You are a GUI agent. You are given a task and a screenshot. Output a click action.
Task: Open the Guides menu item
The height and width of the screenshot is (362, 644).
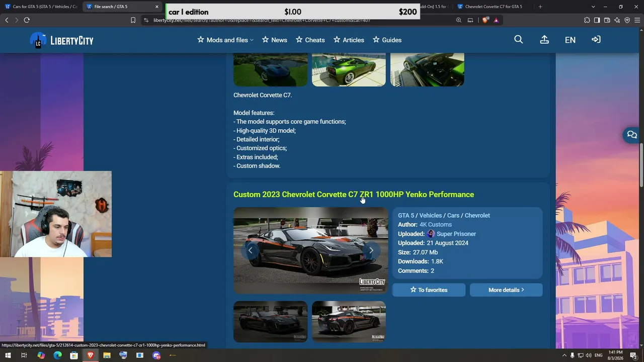pyautogui.click(x=387, y=40)
